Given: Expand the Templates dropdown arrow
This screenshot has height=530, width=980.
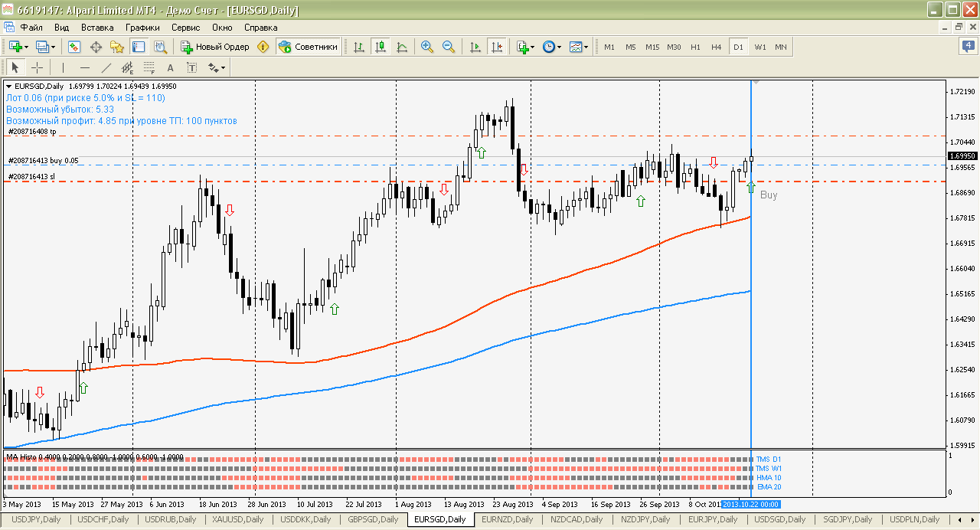Looking at the screenshot, I should (586, 47).
